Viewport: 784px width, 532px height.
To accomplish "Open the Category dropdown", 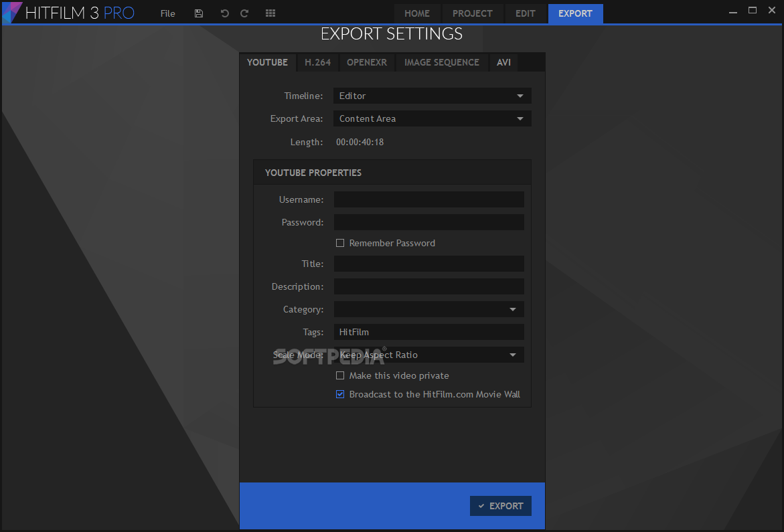I will click(428, 309).
